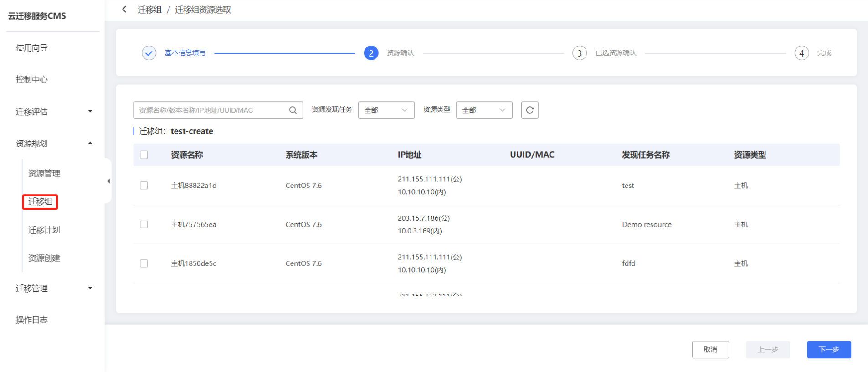The width and height of the screenshot is (868, 372).
Task: Click the IP 203.15.7.186(公)
Action: [x=424, y=218]
